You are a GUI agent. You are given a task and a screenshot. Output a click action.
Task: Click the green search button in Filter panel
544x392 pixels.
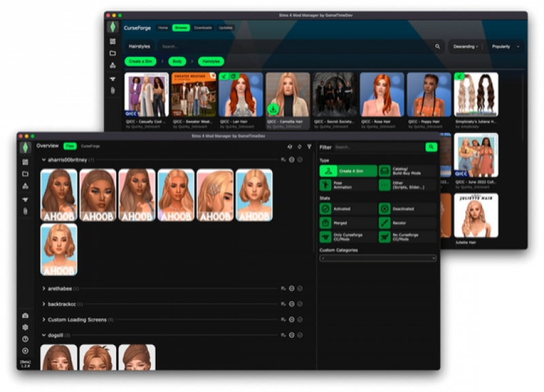pyautogui.click(x=431, y=147)
